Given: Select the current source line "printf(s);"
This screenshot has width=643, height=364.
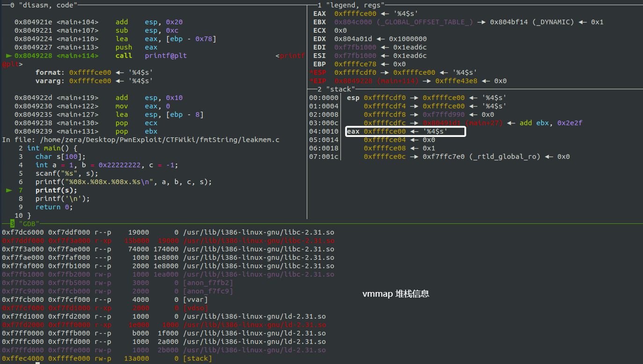Looking at the screenshot, I should [x=57, y=190].
